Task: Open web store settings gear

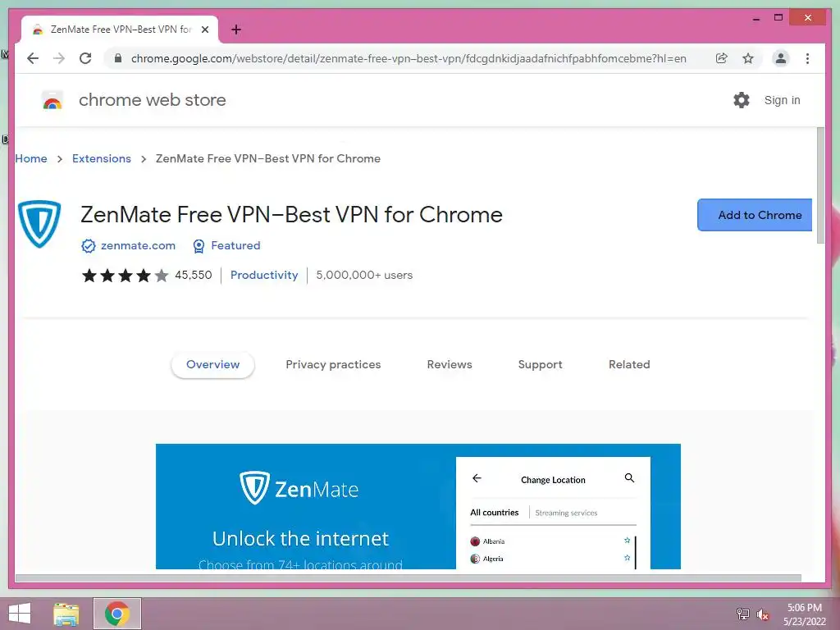Action: pyautogui.click(x=742, y=100)
